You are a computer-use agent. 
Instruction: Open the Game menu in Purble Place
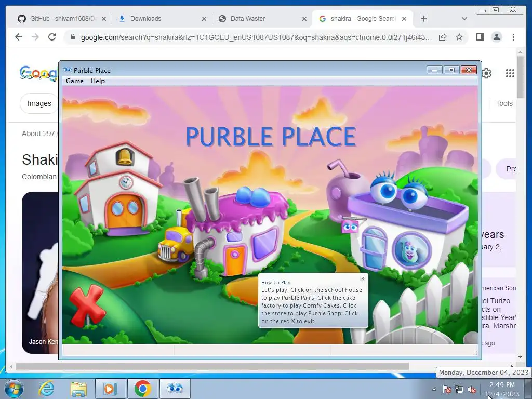75,81
